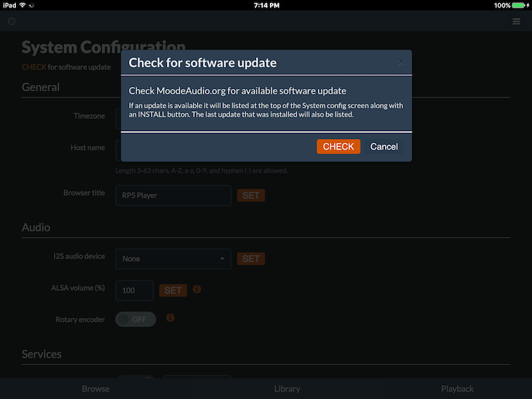
Task: Cancel the software update dialog
Action: pos(384,146)
